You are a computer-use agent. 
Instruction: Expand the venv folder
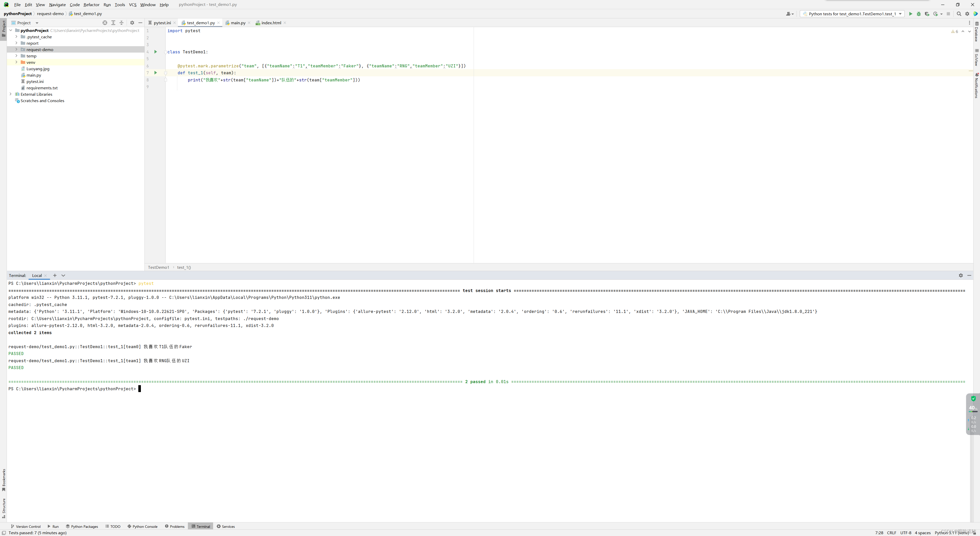pyautogui.click(x=16, y=62)
